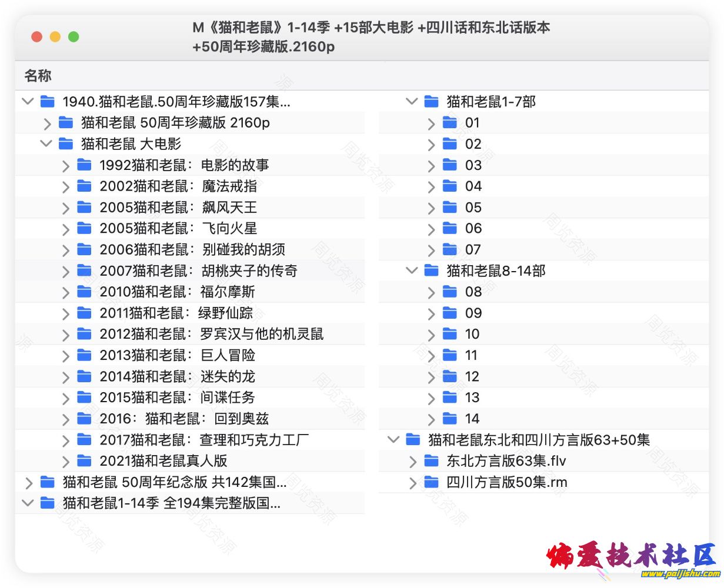Viewport: 724px width, 588px height.
Task: Click the folder icon for 四川方言版50集.rm
Action: pyautogui.click(x=431, y=482)
